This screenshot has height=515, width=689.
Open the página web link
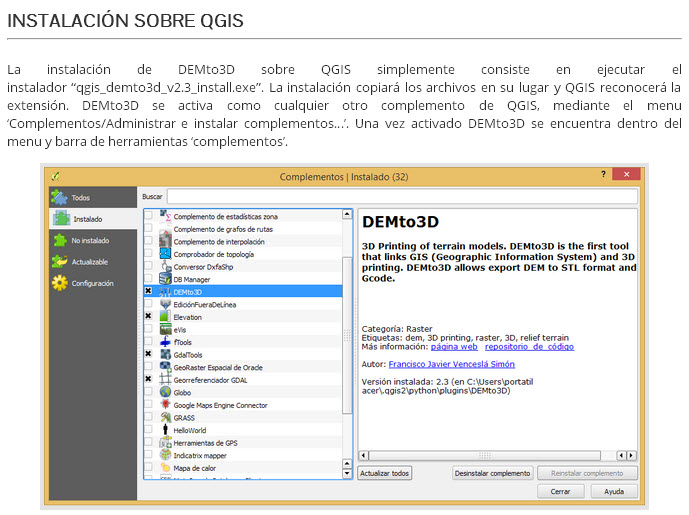[454, 347]
